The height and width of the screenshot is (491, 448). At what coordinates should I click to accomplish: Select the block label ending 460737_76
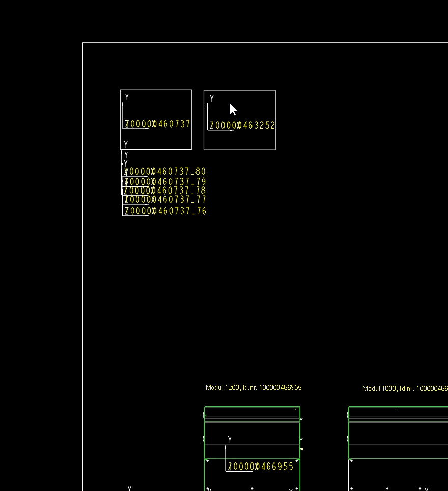click(x=165, y=211)
